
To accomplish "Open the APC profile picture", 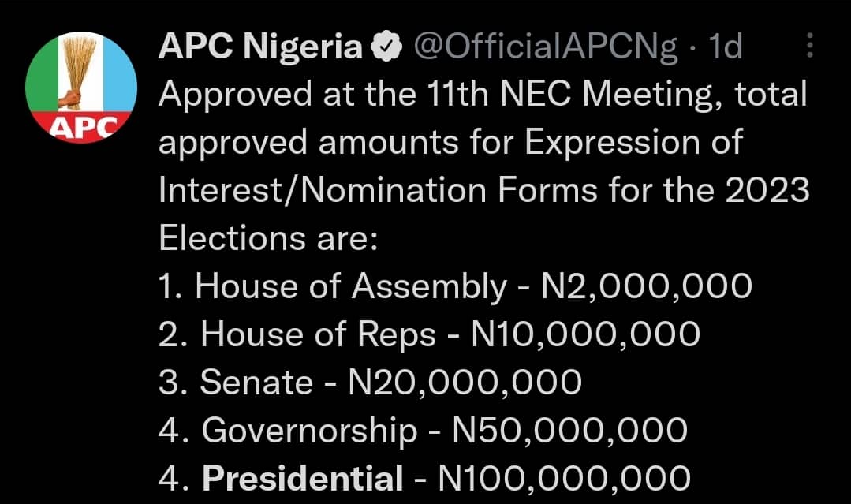I will [81, 87].
